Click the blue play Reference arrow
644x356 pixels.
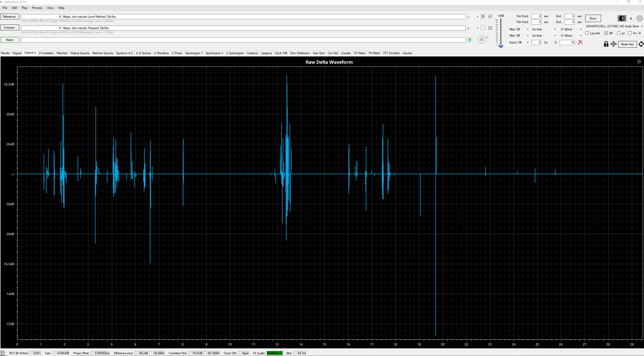coord(483,16)
